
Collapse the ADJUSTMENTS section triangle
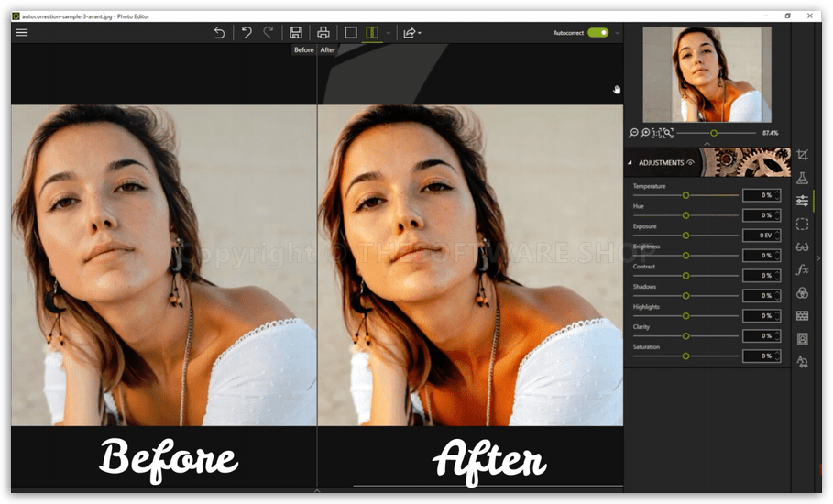(630, 163)
